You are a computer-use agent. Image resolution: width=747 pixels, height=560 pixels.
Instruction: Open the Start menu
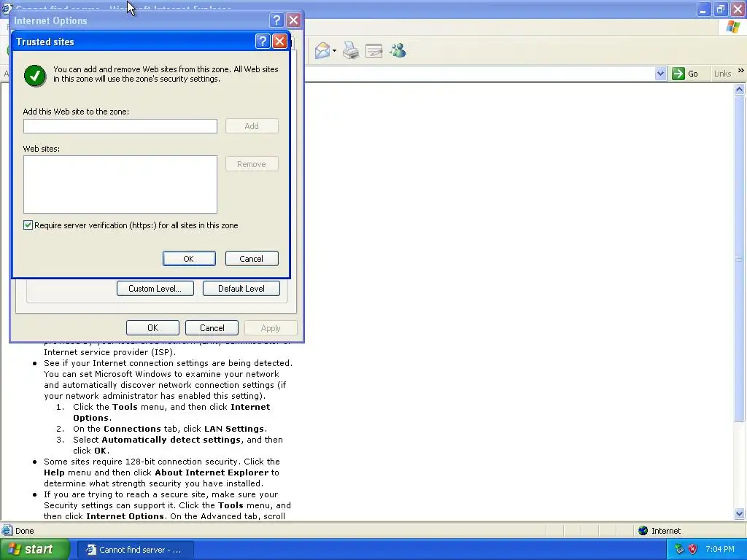pyautogui.click(x=34, y=550)
